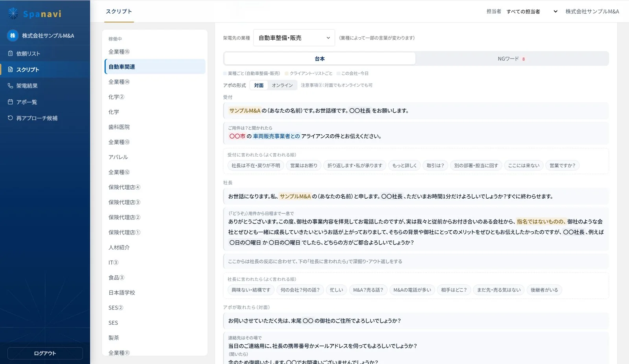
Task: Click 別の部署・担当に回す chip
Action: [x=476, y=166]
